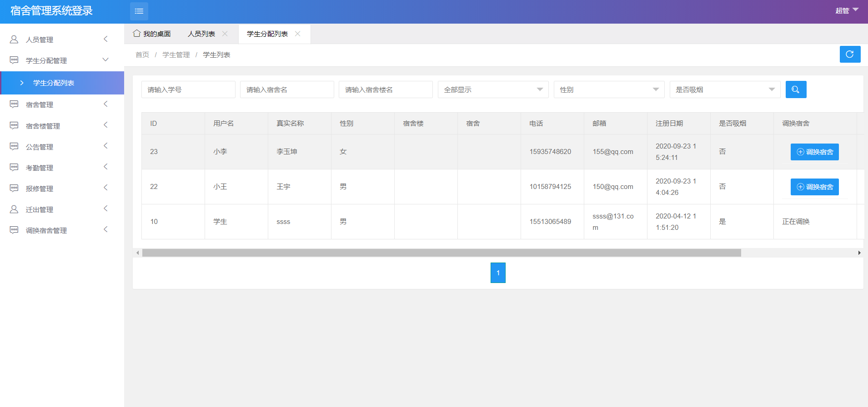Click the icon beside 报修管理
The image size is (868, 407).
(14, 189)
